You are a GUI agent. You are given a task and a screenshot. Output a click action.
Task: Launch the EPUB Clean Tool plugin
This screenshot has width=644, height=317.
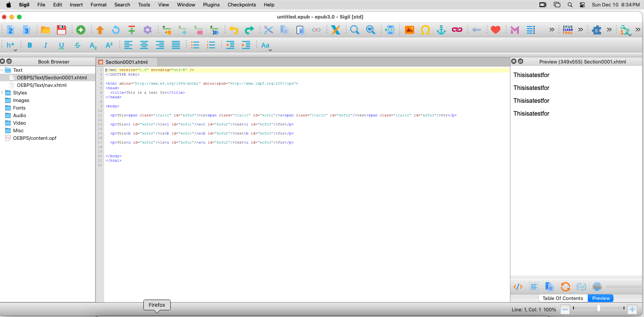coord(568,30)
